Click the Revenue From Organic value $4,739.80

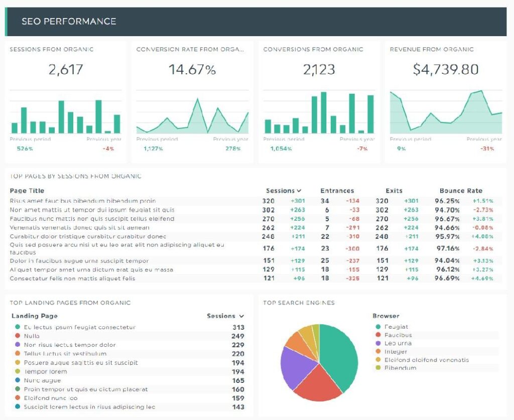point(445,69)
